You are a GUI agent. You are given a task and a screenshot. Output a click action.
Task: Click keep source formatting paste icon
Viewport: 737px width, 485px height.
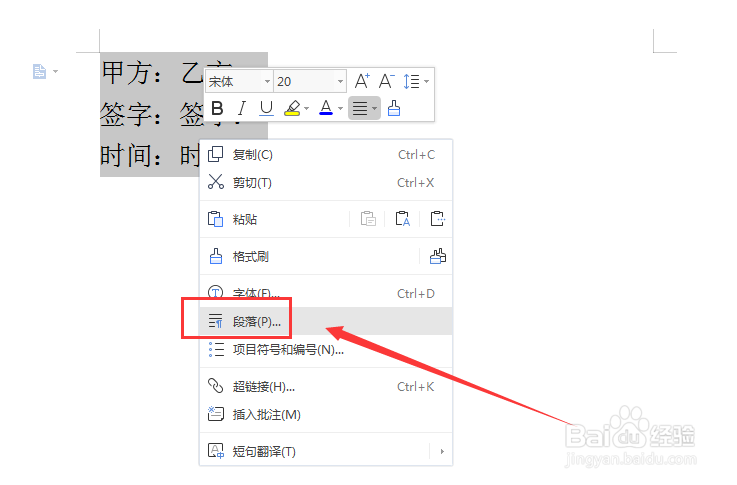pyautogui.click(x=368, y=219)
